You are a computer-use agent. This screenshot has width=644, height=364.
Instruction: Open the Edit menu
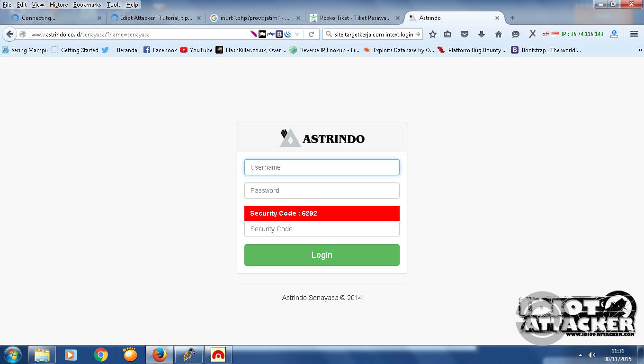(x=22, y=5)
